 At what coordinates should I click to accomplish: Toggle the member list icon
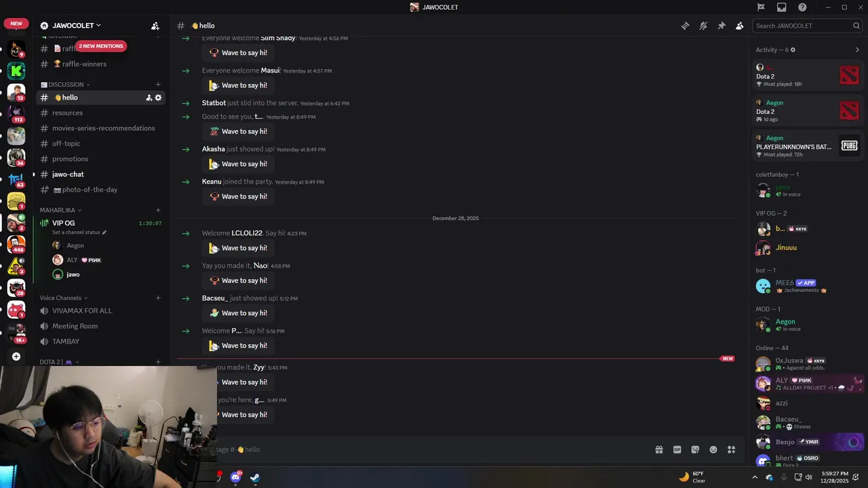(739, 26)
